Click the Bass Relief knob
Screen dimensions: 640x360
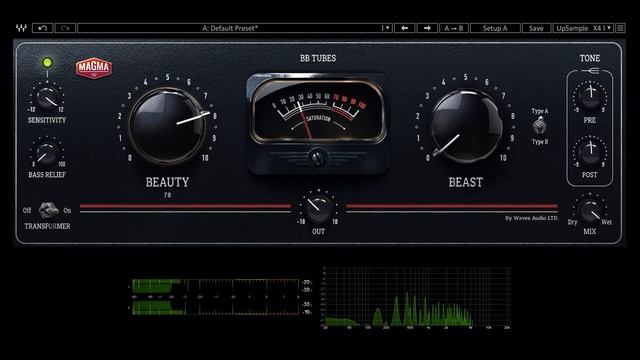point(46,154)
